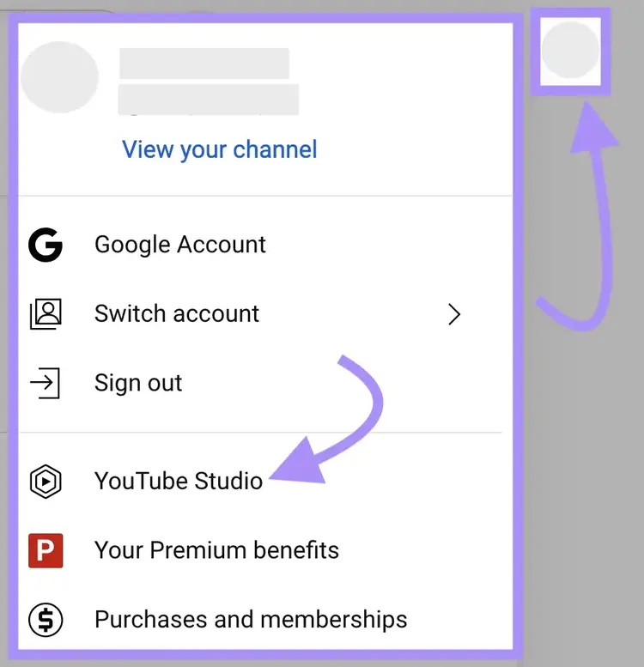The height and width of the screenshot is (667, 644).
Task: Open the View your channel link
Action: pos(220,149)
